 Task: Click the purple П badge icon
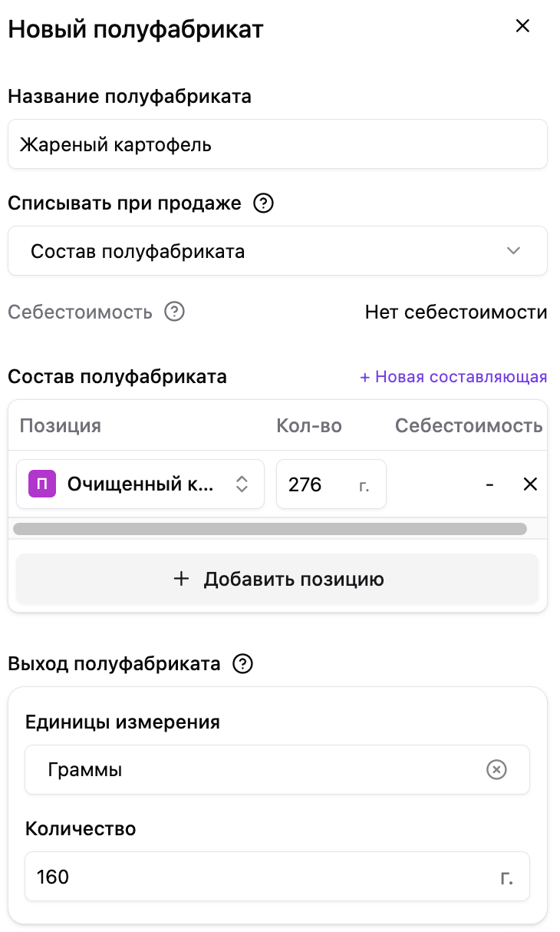tap(42, 484)
